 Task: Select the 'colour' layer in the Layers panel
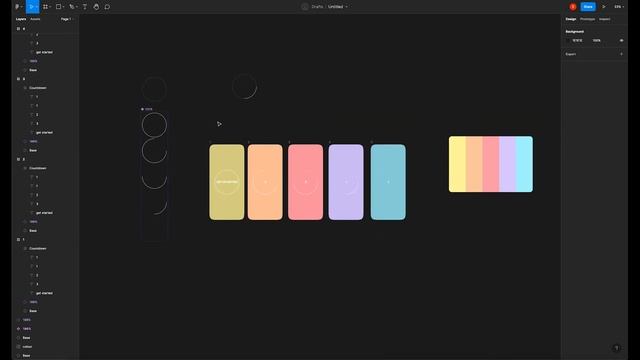coord(27,347)
